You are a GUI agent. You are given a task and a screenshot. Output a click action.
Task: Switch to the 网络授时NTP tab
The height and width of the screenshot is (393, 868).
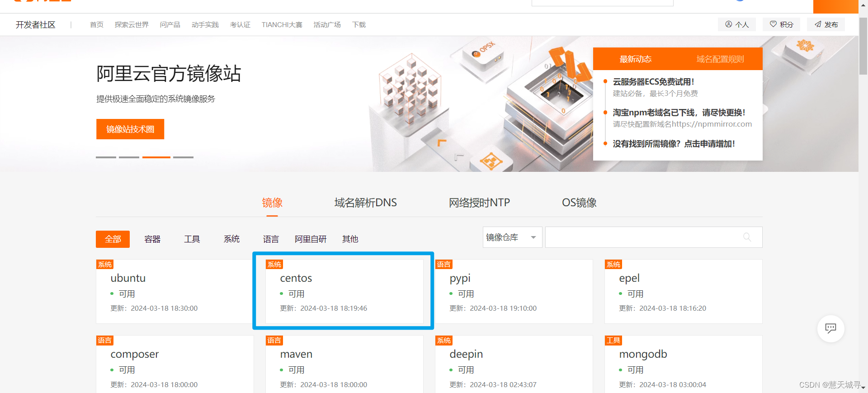(479, 203)
